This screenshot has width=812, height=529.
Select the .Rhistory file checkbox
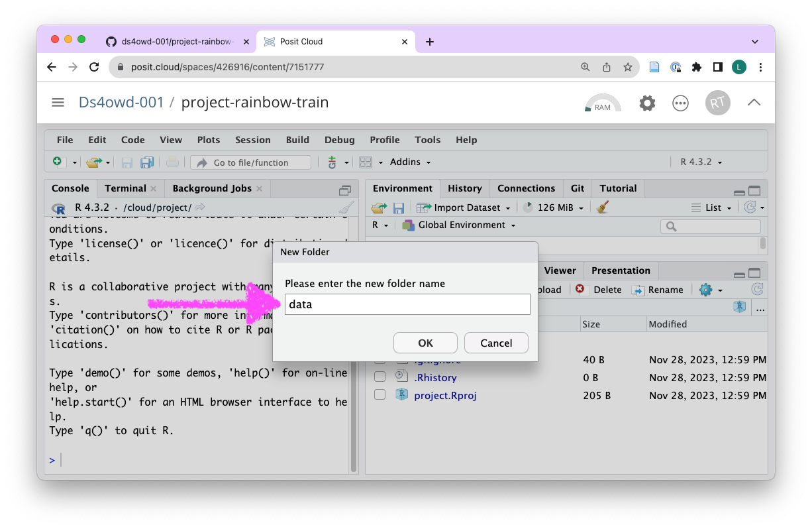[x=380, y=377]
